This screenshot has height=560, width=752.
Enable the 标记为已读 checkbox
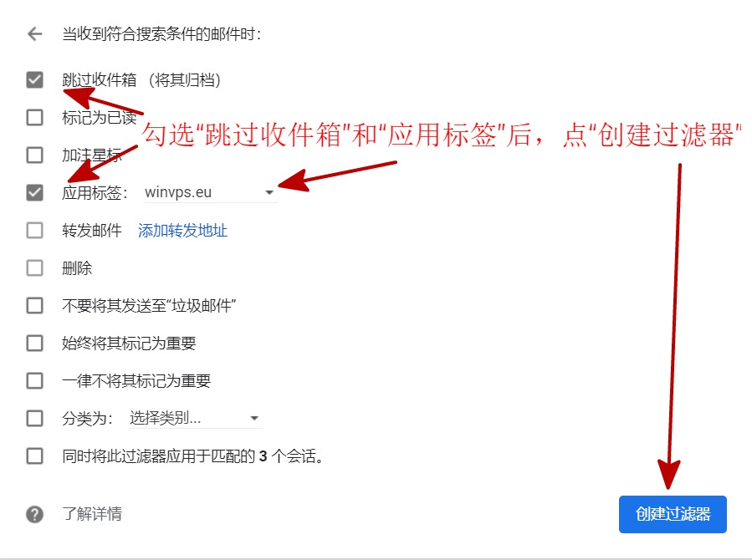tap(34, 117)
